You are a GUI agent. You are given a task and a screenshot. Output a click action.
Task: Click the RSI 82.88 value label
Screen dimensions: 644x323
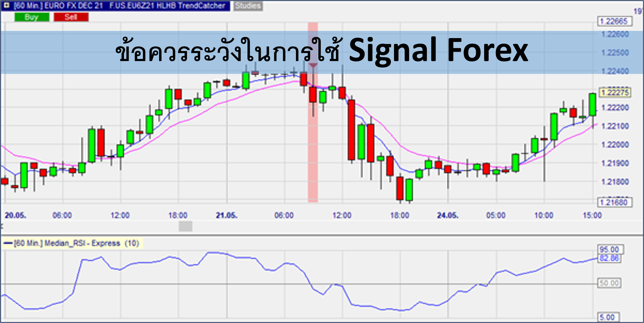click(609, 258)
